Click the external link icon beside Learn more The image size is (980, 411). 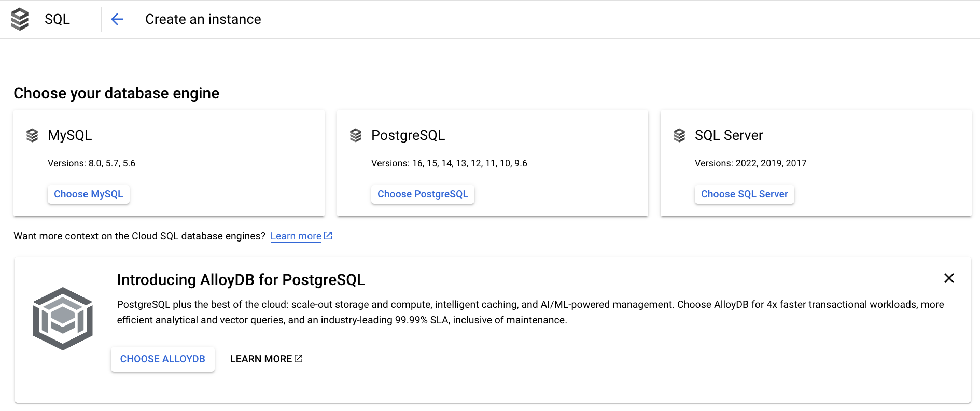coord(328,236)
